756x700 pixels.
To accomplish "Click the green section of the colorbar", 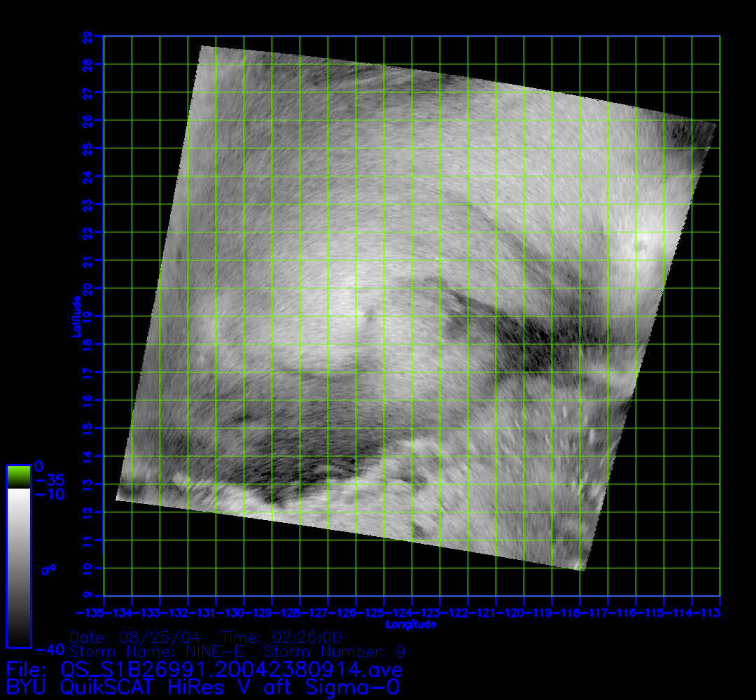I will [18, 477].
